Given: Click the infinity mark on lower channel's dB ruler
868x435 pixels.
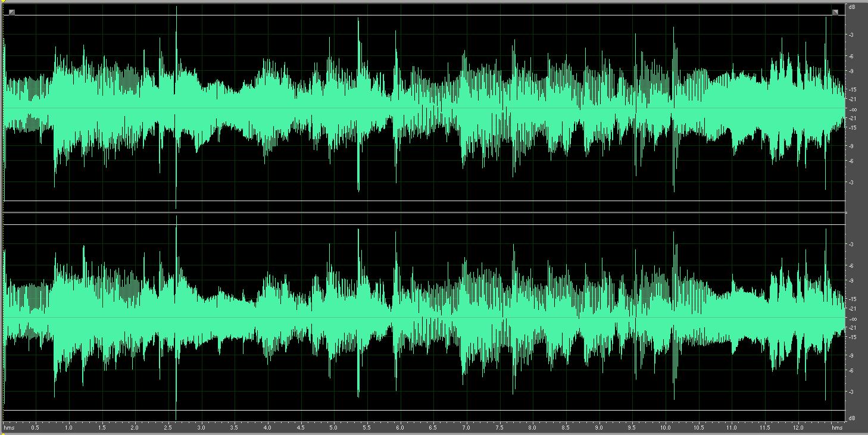Looking at the screenshot, I should click(x=853, y=319).
